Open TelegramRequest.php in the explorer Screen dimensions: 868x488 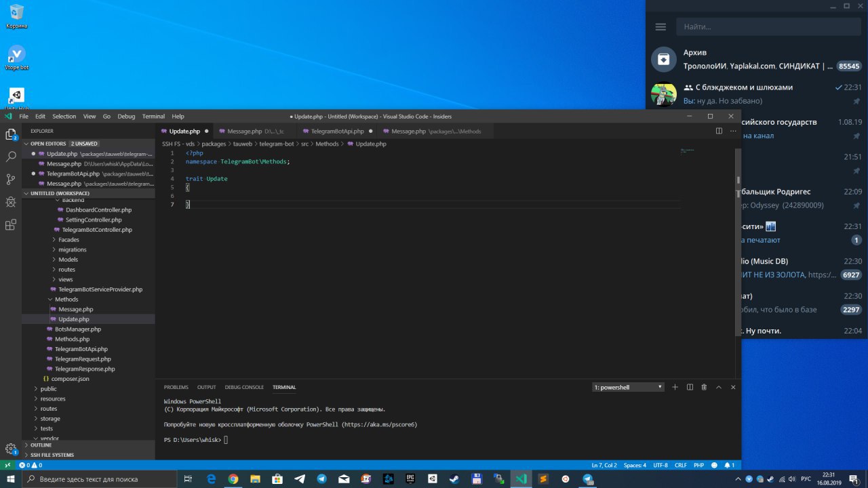pyautogui.click(x=83, y=359)
